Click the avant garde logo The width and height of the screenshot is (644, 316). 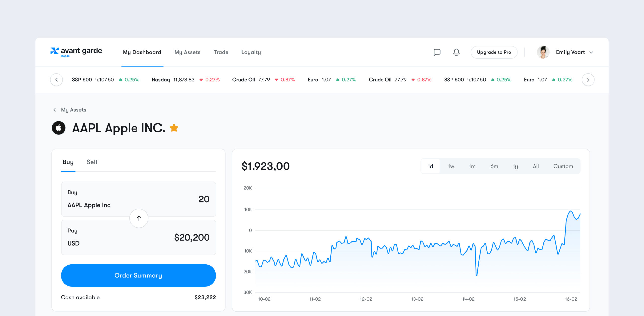click(x=76, y=52)
